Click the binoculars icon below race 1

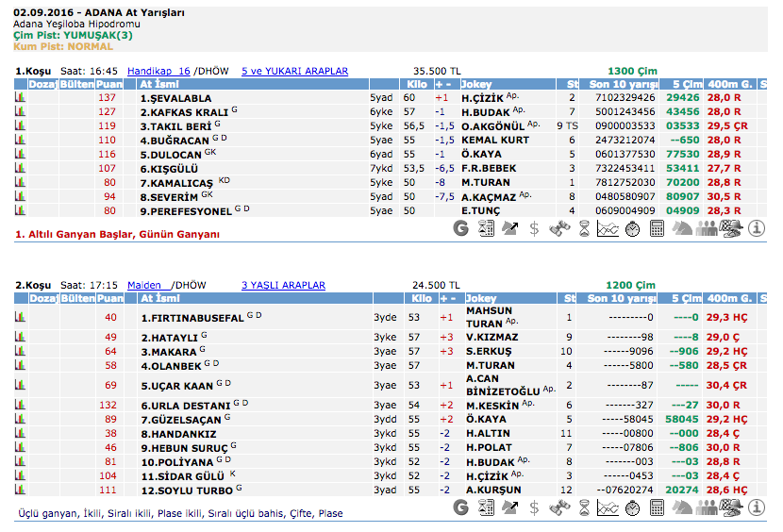click(559, 228)
